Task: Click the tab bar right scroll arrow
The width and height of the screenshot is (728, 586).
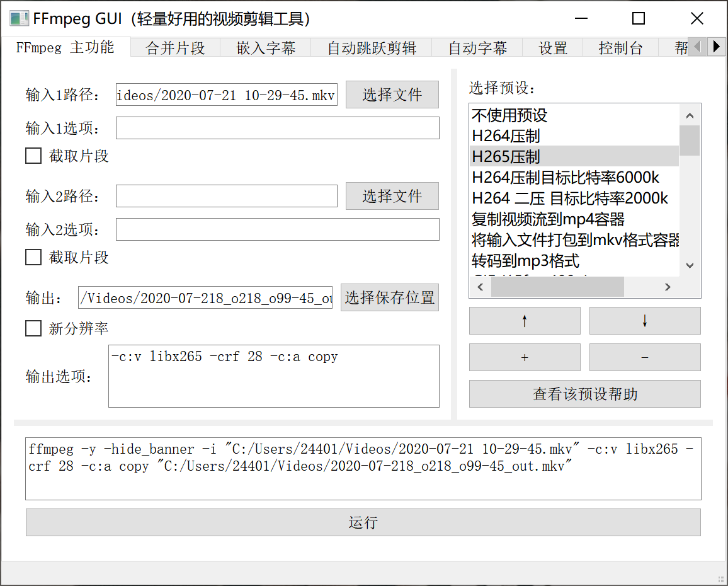Action: (717, 47)
